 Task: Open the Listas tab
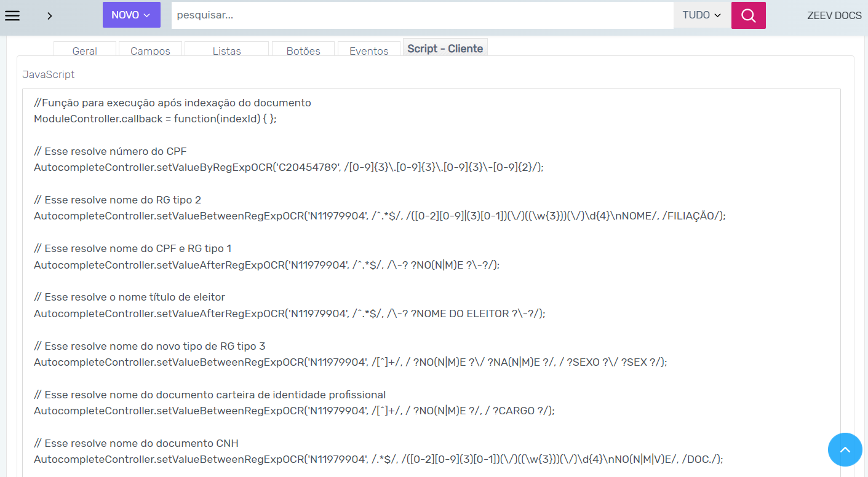pos(226,50)
